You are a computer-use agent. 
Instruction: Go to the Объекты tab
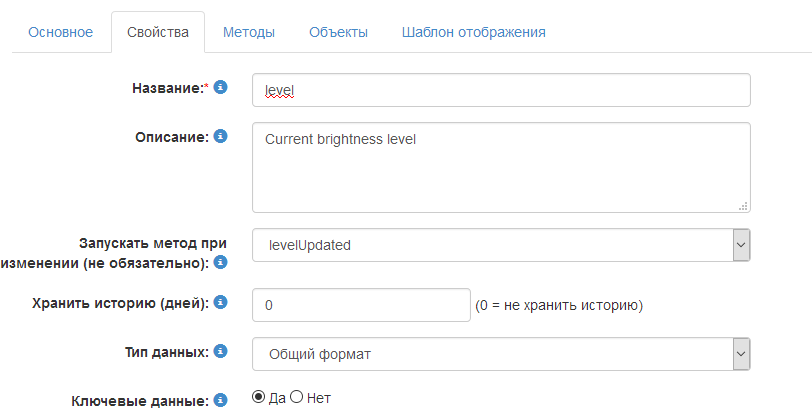(338, 32)
